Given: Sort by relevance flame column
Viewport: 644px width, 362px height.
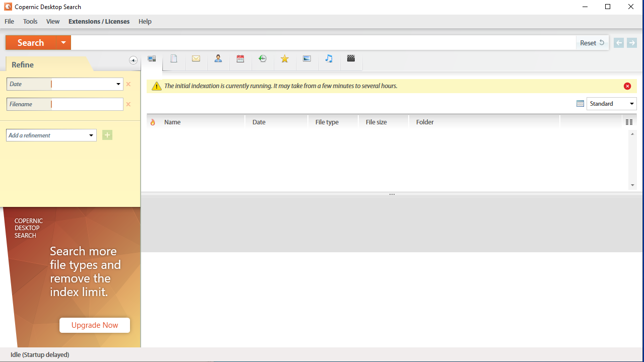Looking at the screenshot, I should click(153, 122).
